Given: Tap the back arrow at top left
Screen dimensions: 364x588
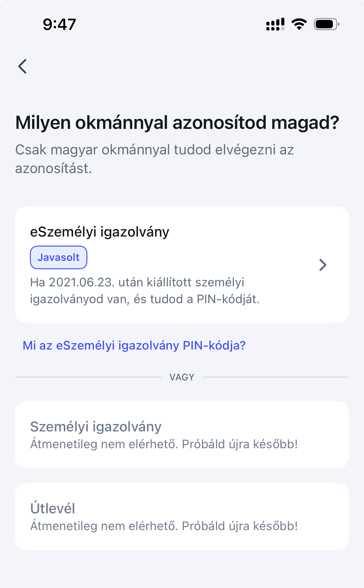Looking at the screenshot, I should [23, 66].
